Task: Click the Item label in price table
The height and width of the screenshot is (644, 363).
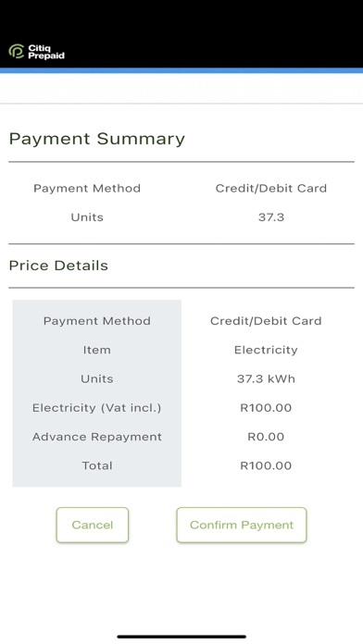Action: click(x=97, y=350)
